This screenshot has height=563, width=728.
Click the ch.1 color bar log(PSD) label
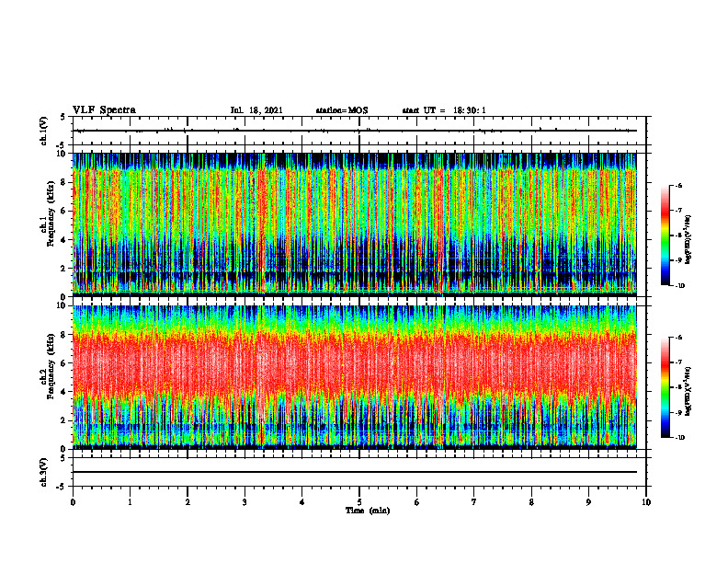pos(688,240)
